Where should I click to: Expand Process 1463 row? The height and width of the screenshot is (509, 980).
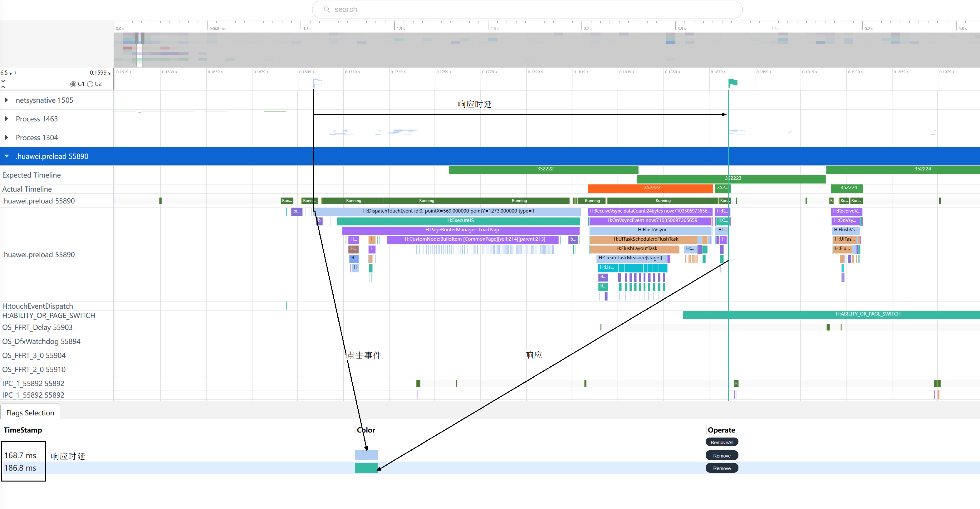click(6, 118)
